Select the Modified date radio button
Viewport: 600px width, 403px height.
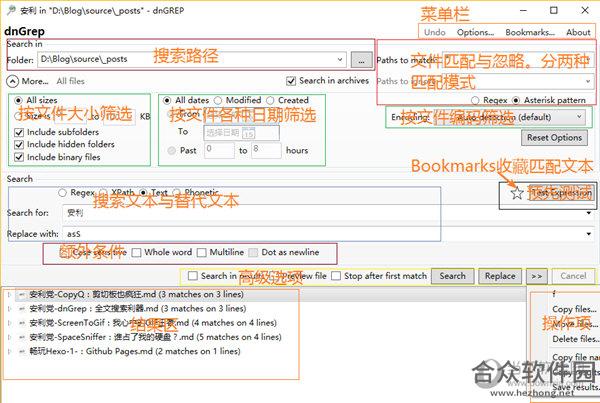click(x=218, y=100)
